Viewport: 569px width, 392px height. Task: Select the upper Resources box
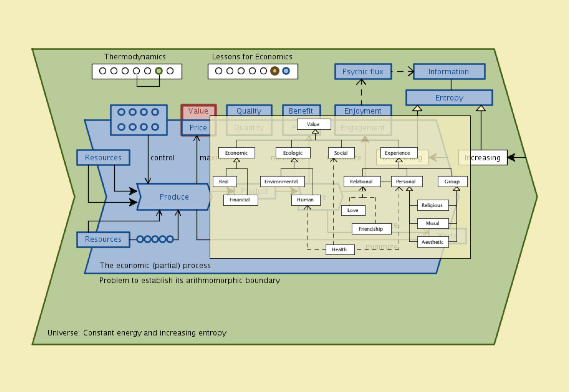click(103, 158)
